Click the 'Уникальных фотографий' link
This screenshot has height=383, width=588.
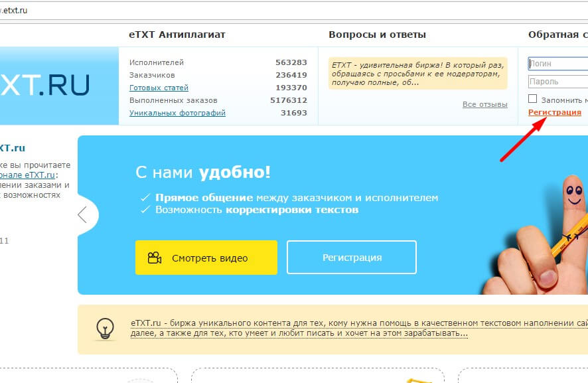coord(177,113)
